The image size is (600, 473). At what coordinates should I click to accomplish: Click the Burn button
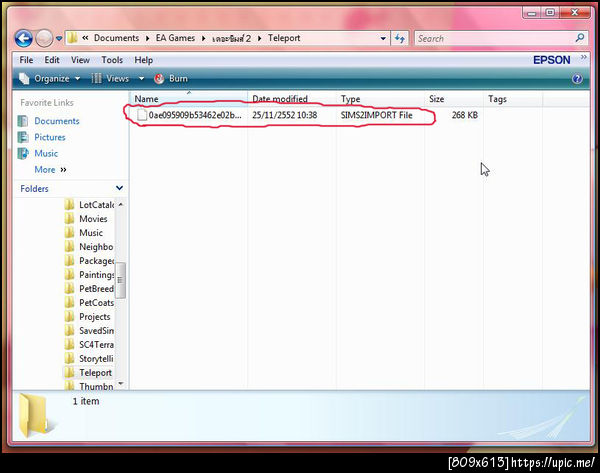click(171, 78)
